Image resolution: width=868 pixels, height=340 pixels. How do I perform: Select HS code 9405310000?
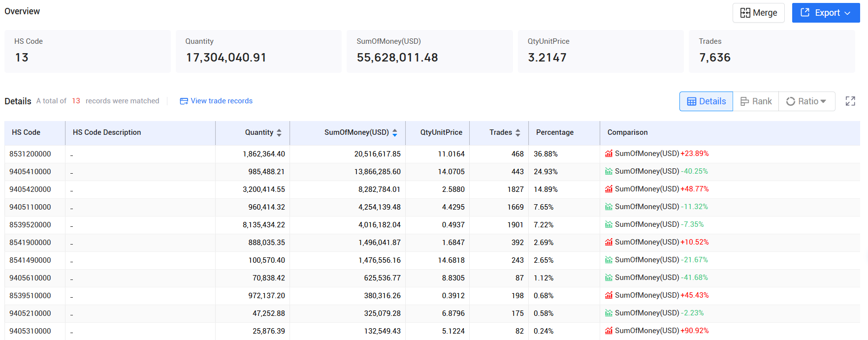30,331
